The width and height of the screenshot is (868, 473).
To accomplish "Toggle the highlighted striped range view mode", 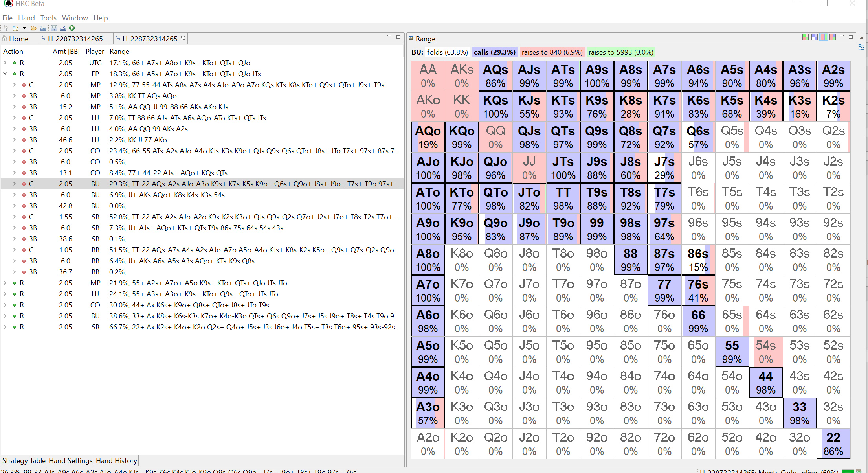I will [824, 37].
